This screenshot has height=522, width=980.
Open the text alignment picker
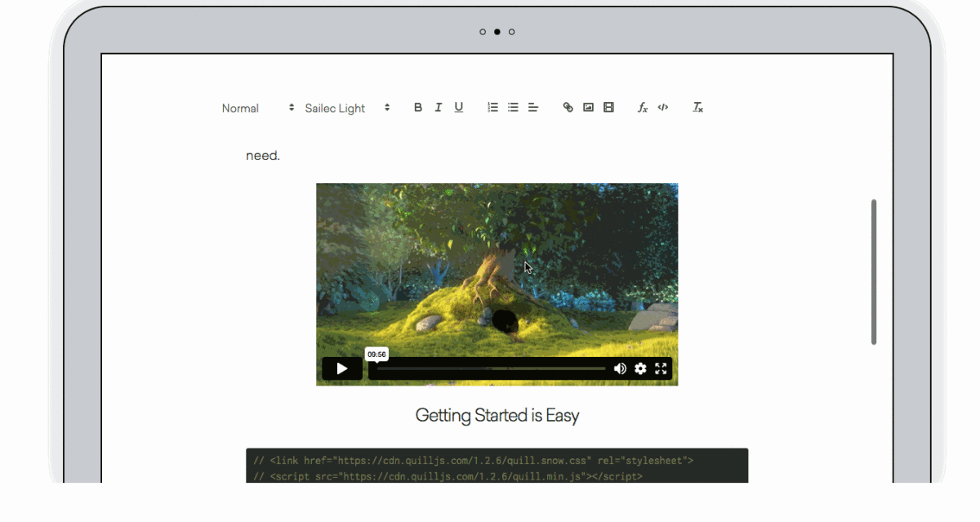(x=533, y=108)
